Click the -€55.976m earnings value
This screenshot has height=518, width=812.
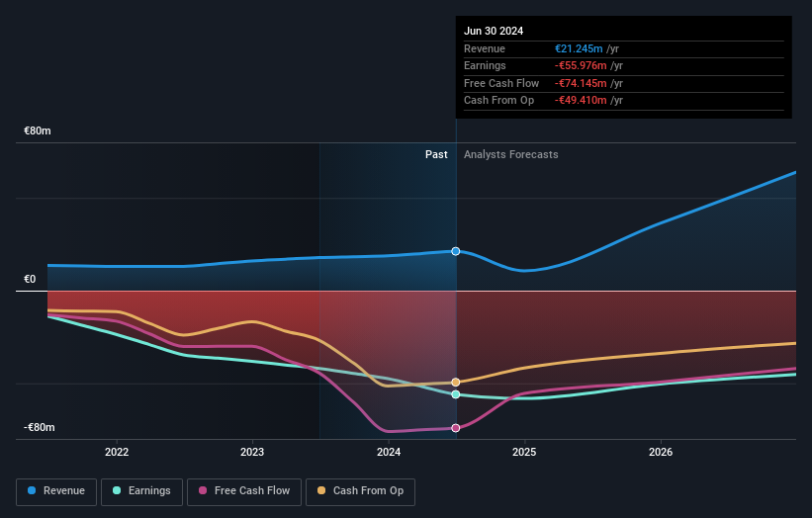click(x=581, y=65)
